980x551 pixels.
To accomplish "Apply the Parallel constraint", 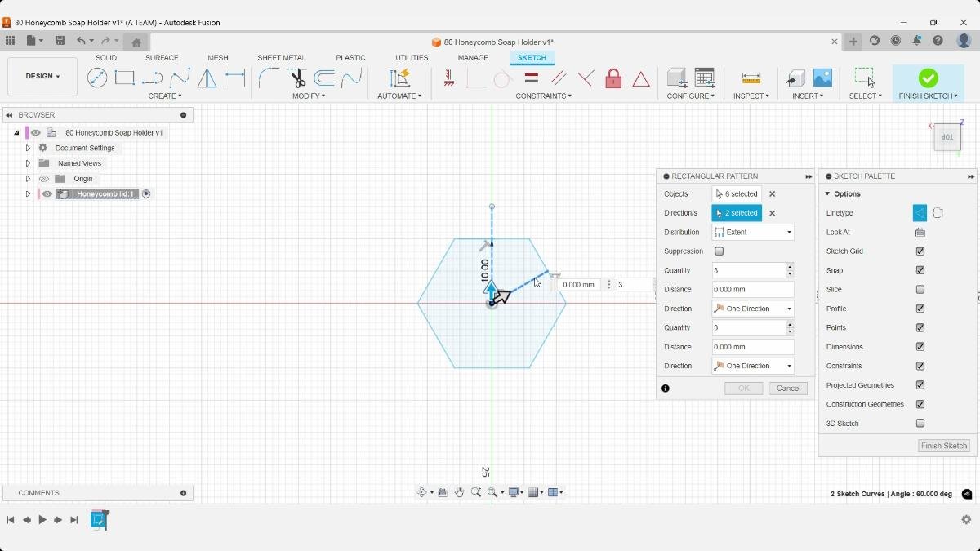I will (x=559, y=78).
